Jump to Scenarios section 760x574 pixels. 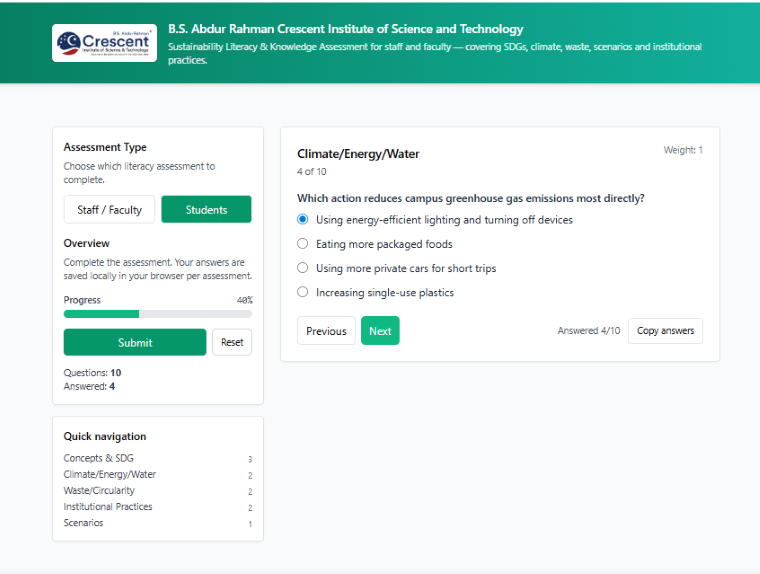coord(84,523)
